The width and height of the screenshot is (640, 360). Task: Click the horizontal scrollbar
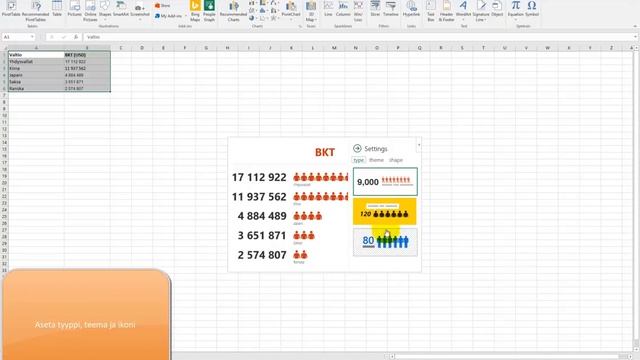(x=510, y=356)
